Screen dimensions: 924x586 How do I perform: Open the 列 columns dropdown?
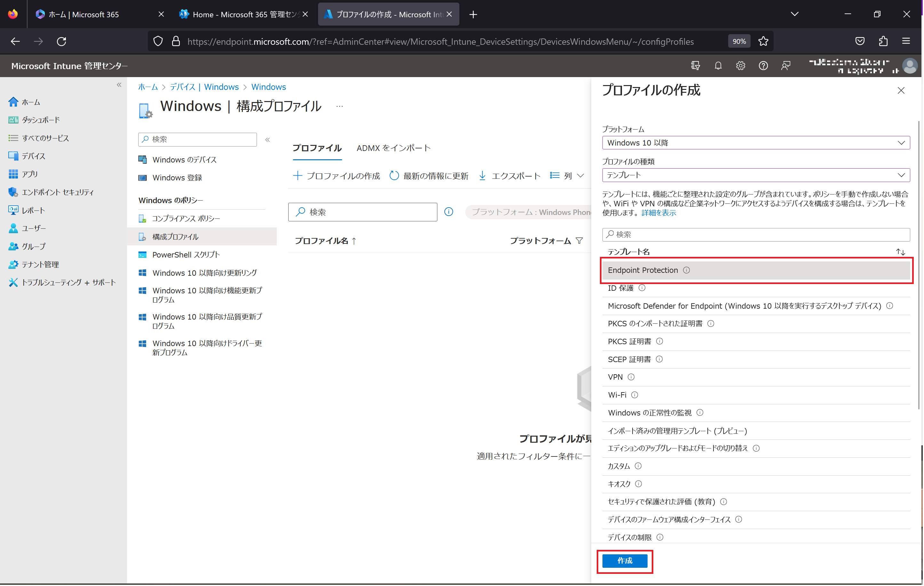(567, 176)
